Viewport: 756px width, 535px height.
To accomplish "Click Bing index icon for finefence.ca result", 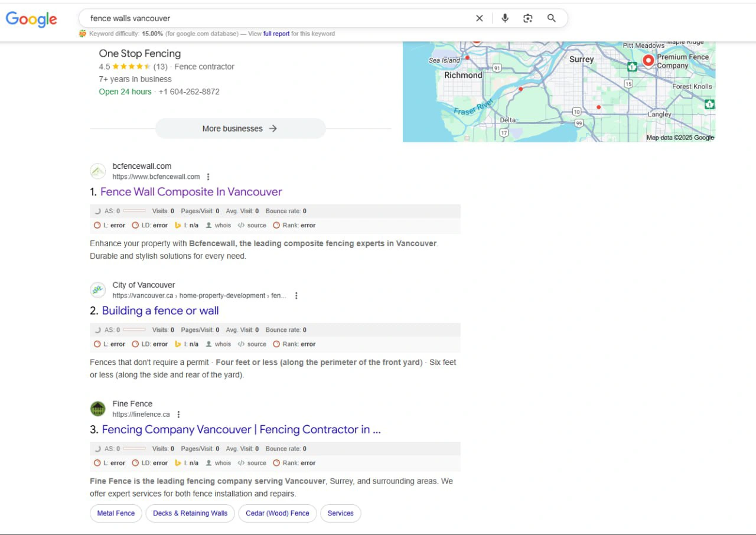I will [178, 463].
